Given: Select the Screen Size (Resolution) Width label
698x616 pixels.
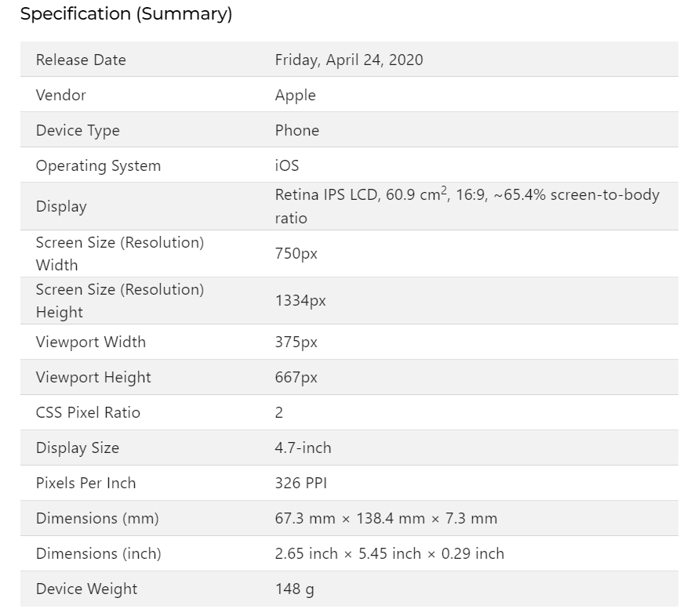Looking at the screenshot, I should coord(120,253).
